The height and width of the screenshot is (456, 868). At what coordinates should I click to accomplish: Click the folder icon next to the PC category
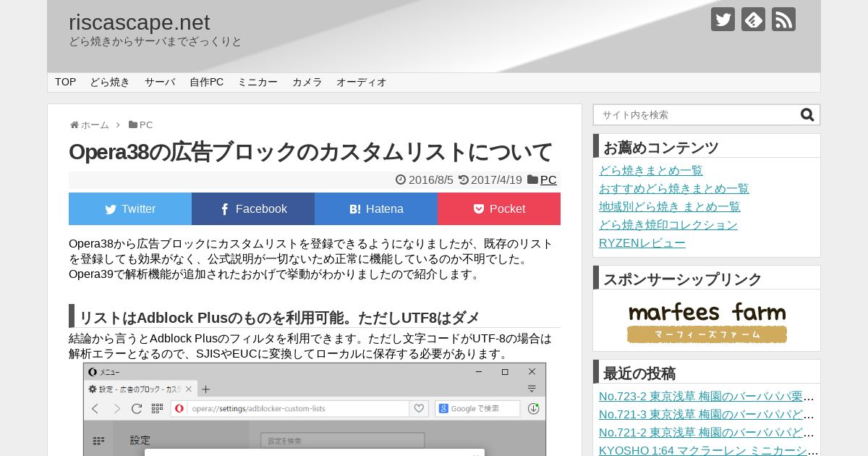coord(532,180)
